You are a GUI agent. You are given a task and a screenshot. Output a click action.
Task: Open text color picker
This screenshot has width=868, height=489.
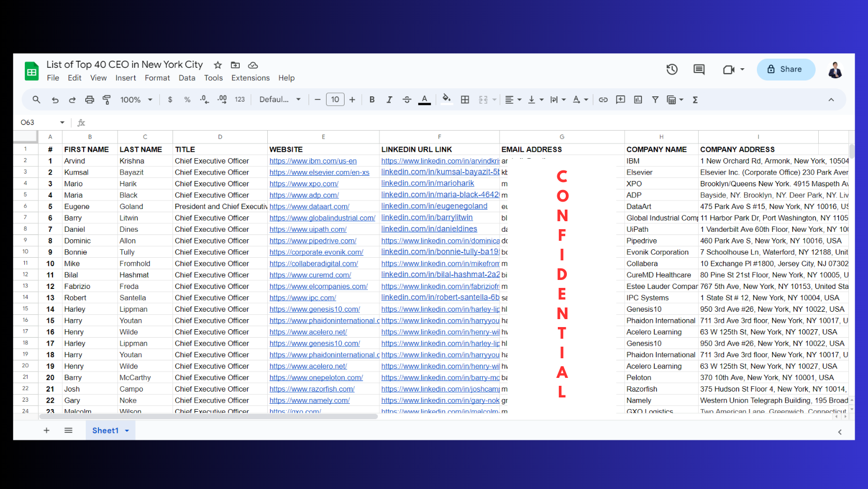424,99
